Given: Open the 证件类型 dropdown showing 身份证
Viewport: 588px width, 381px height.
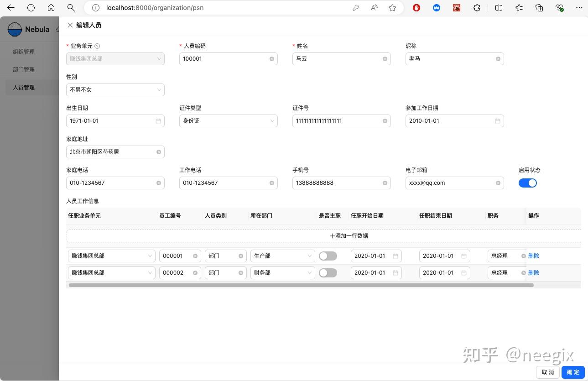Looking at the screenshot, I should pos(228,120).
